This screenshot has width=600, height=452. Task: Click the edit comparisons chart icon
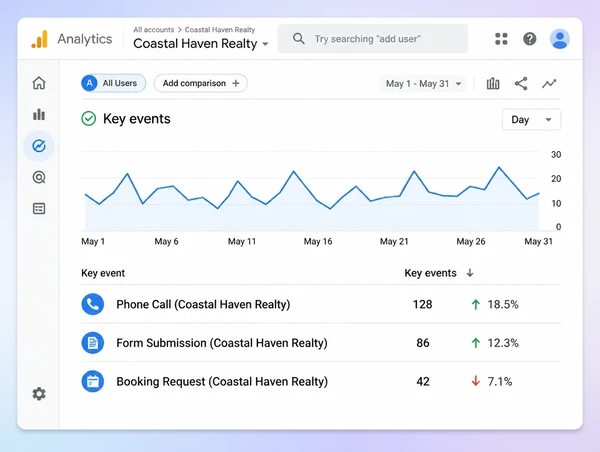click(493, 83)
